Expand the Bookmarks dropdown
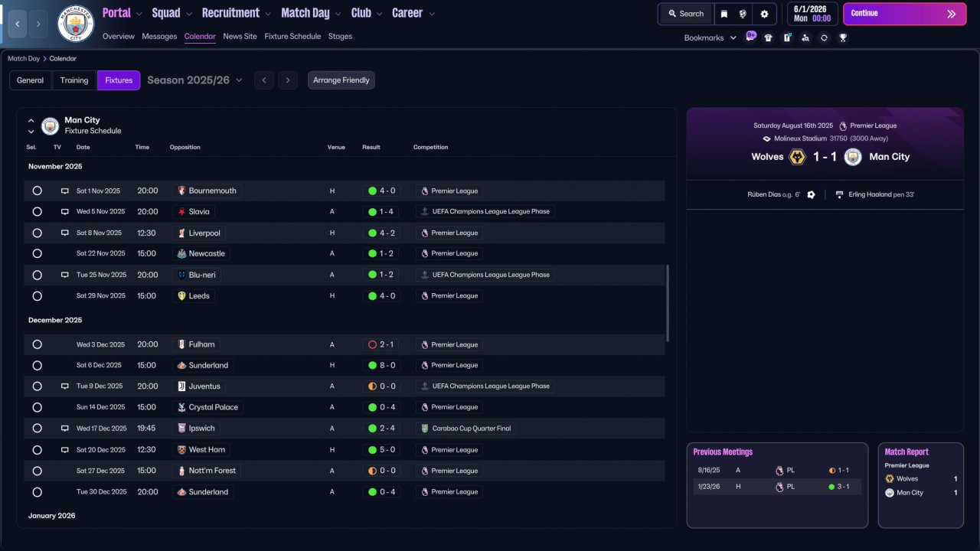The width and height of the screenshot is (980, 551). pyautogui.click(x=710, y=37)
